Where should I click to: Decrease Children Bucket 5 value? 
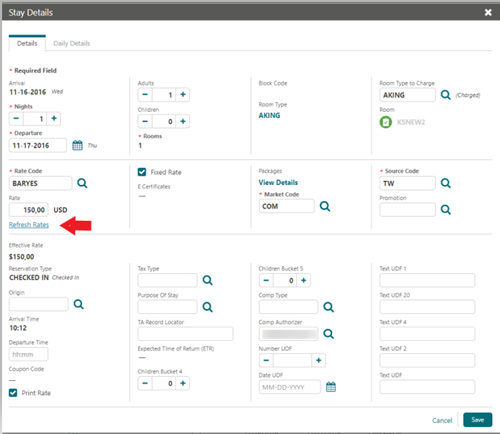pyautogui.click(x=266, y=280)
